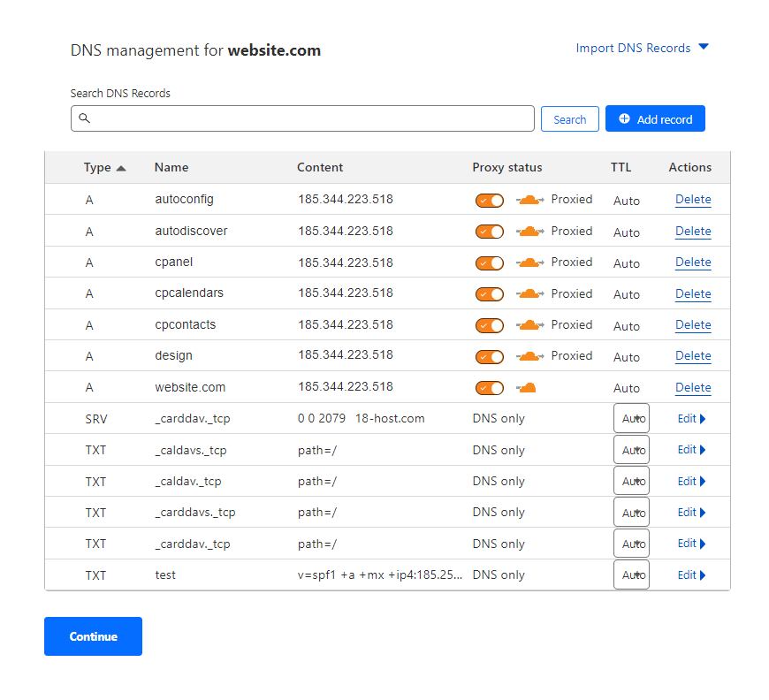Open the TTL Auto selector for _caldavs._tcp
The image size is (769, 700).
pyautogui.click(x=631, y=450)
